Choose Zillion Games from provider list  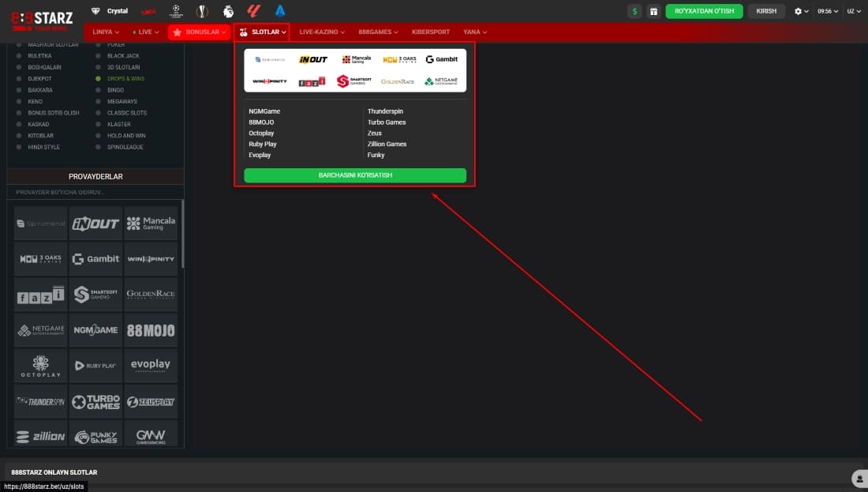pyautogui.click(x=387, y=144)
